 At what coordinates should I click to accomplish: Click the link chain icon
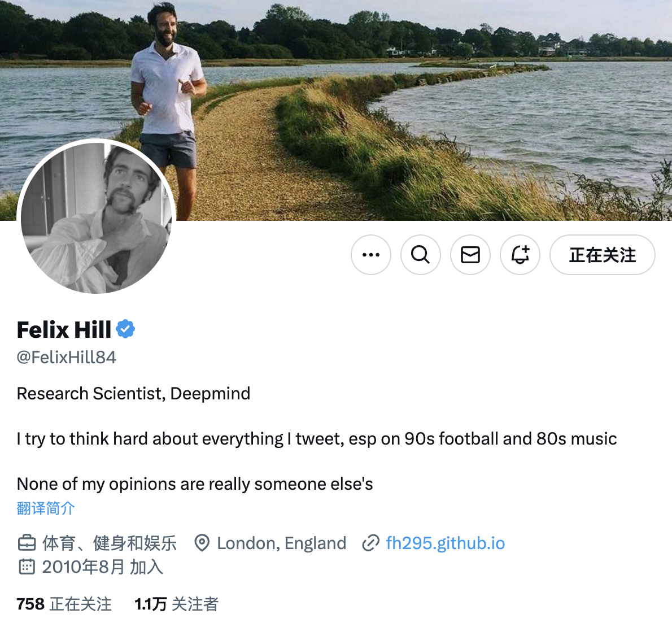pyautogui.click(x=370, y=543)
